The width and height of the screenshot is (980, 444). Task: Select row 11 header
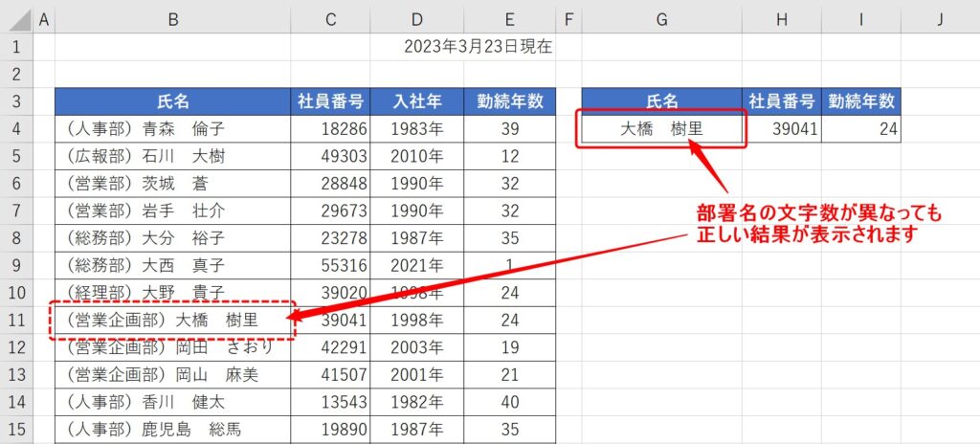[16, 320]
